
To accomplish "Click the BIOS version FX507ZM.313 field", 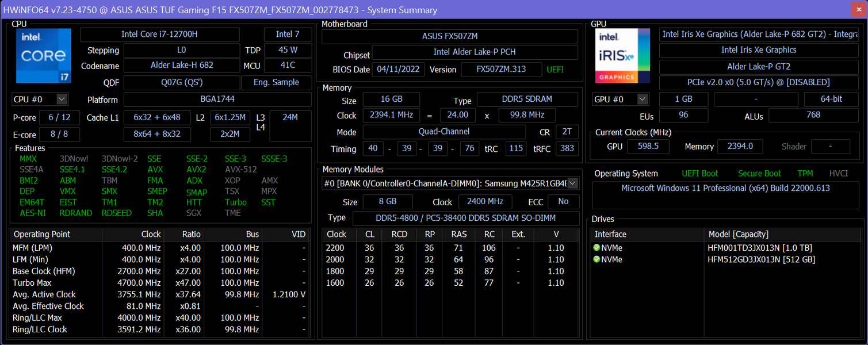I will coord(502,70).
